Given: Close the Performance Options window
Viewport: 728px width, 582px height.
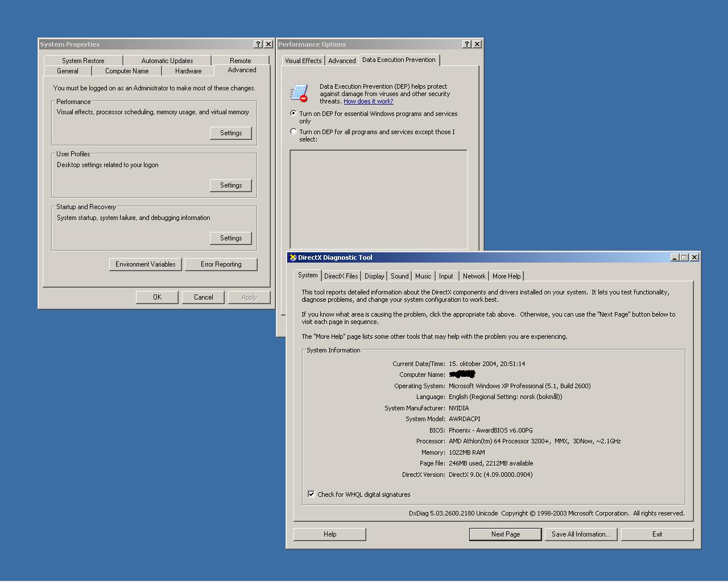Looking at the screenshot, I should (x=477, y=44).
